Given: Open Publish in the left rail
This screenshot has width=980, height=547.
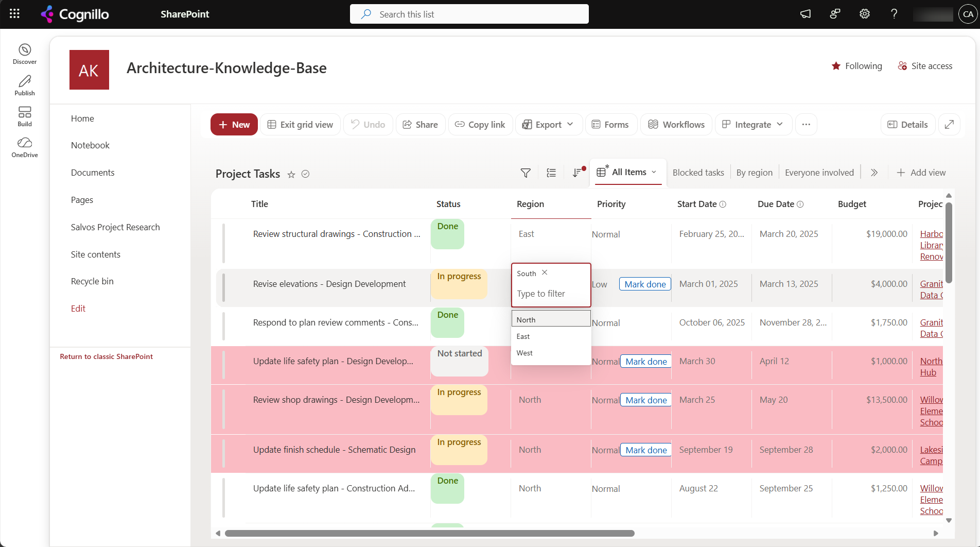Looking at the screenshot, I should 25,86.
